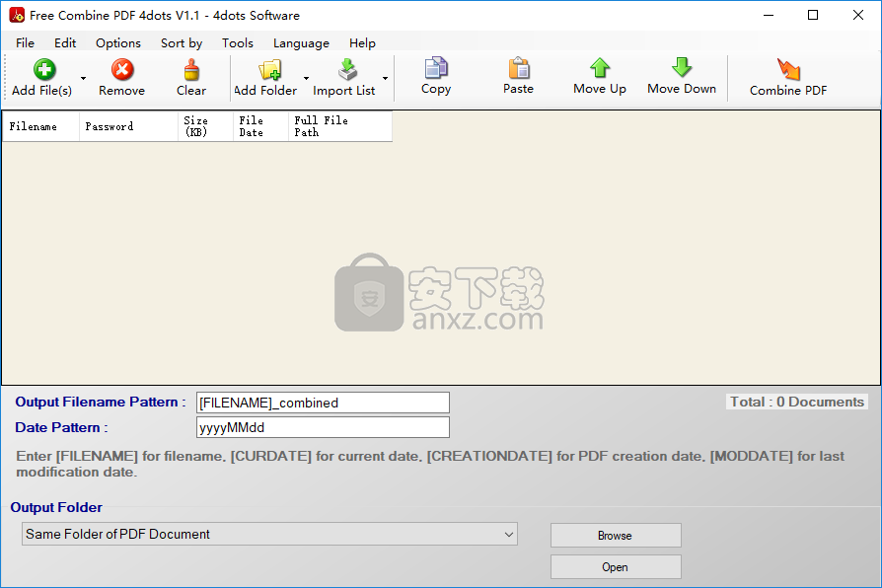
Task: Minimize the Free Combine PDF window
Action: [x=769, y=15]
